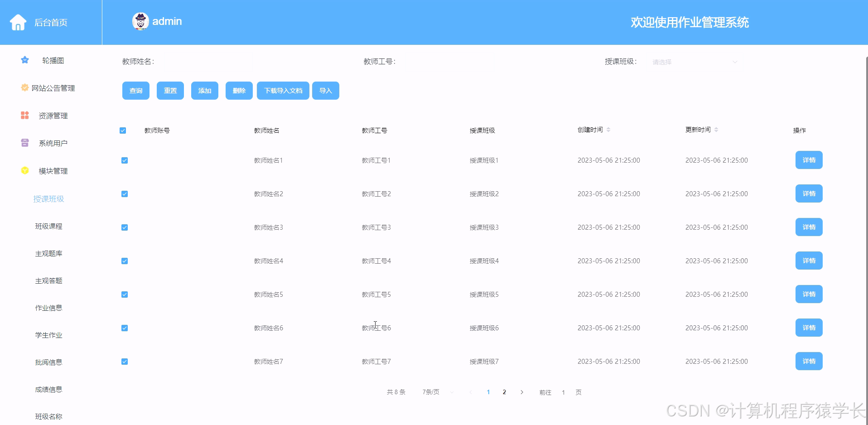Open the 授课班级 filter dropdown

[695, 62]
